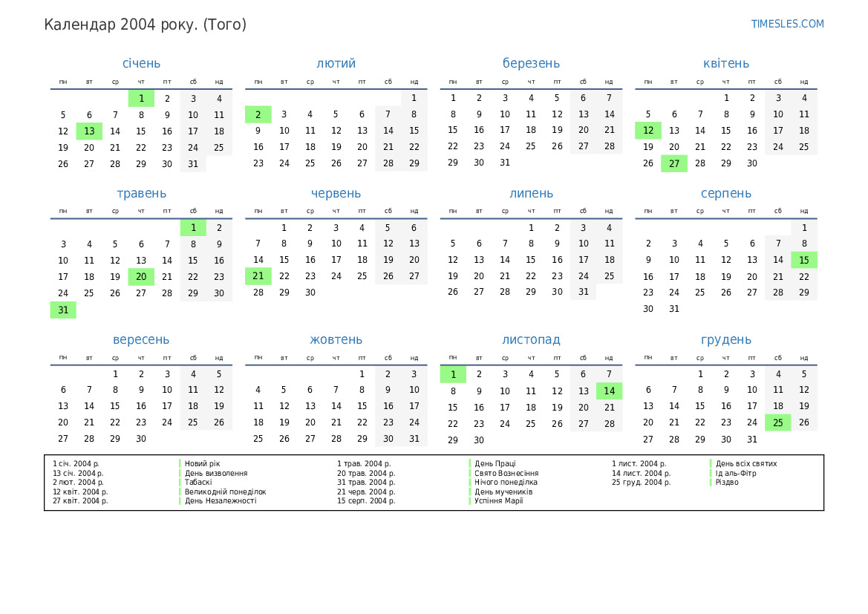Click legend entry 'День Праці'
The width and height of the screenshot is (868, 614).
[495, 463]
